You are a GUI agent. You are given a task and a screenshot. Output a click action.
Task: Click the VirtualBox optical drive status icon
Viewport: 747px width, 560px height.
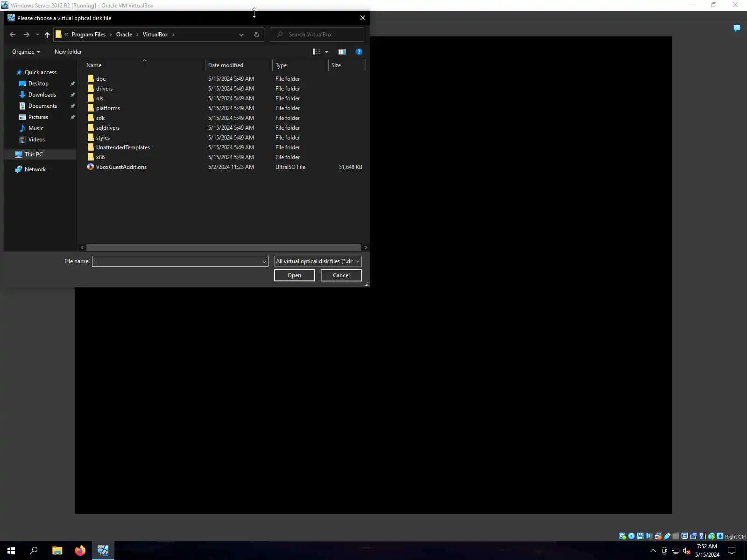click(631, 536)
